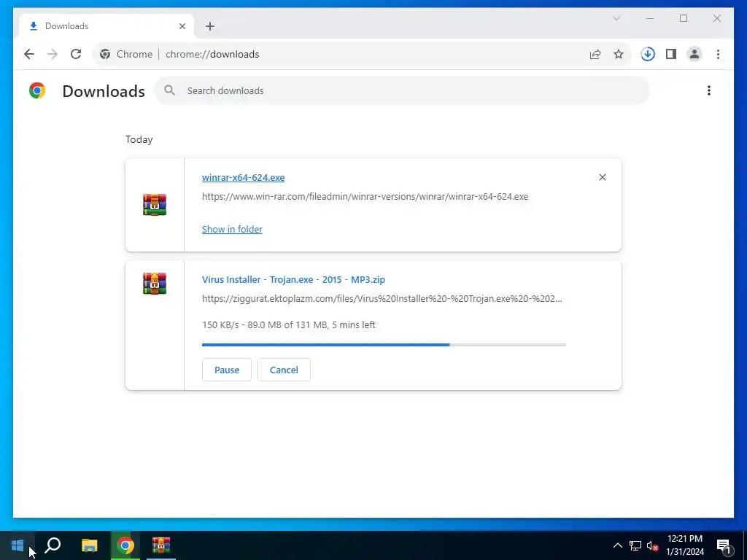Open the notification center icon
This screenshot has width=747, height=560.
(x=724, y=545)
